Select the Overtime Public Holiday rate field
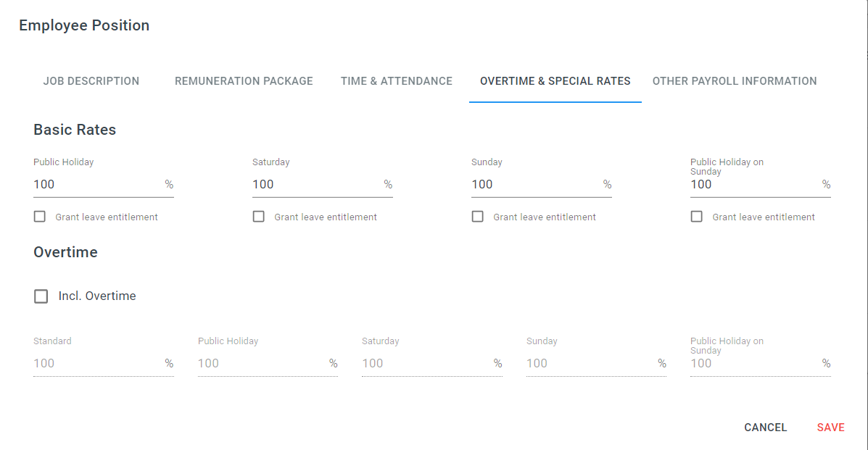Image resolution: width=868 pixels, height=450 pixels. tap(268, 364)
